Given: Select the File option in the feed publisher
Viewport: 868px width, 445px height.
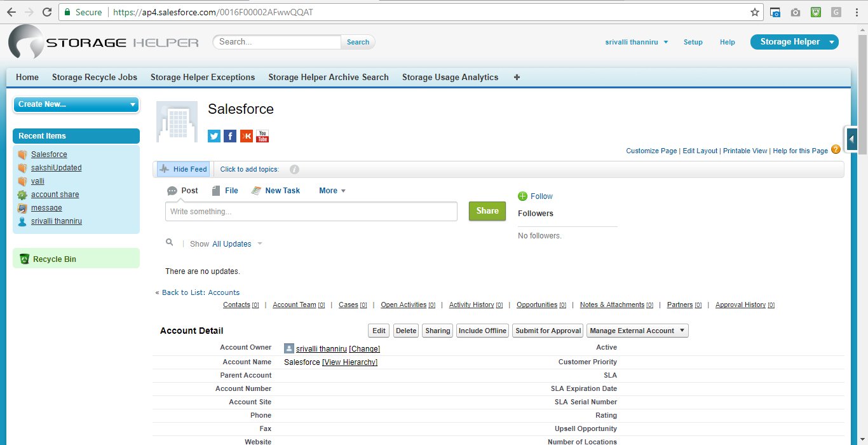Looking at the screenshot, I should [x=225, y=191].
